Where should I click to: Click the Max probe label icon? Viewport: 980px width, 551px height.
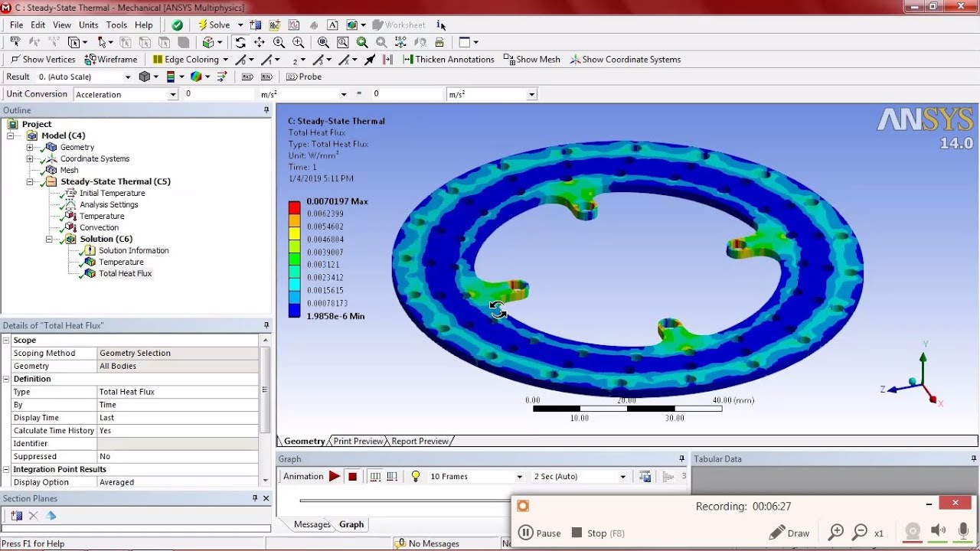pos(247,77)
